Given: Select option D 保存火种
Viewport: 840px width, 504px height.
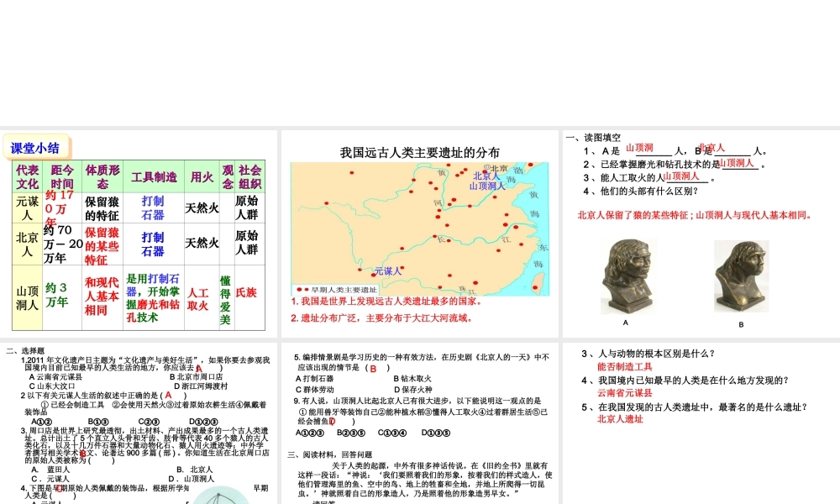Looking at the screenshot, I should pos(413,390).
